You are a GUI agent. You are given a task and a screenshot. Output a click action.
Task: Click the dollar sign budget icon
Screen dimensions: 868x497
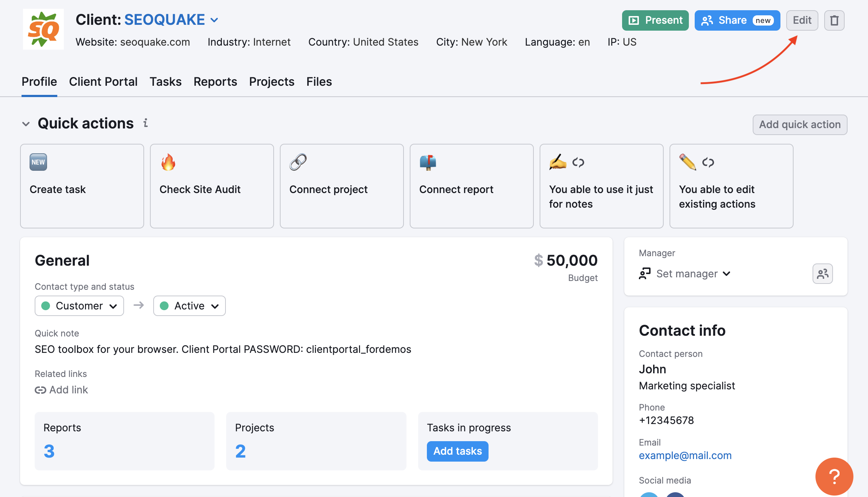click(539, 260)
